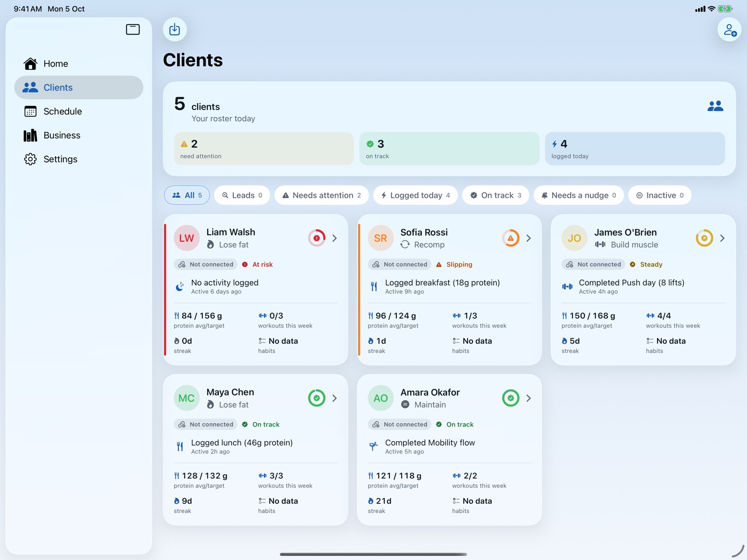Click Sofia Rossi's orange warning status ring

click(x=511, y=238)
